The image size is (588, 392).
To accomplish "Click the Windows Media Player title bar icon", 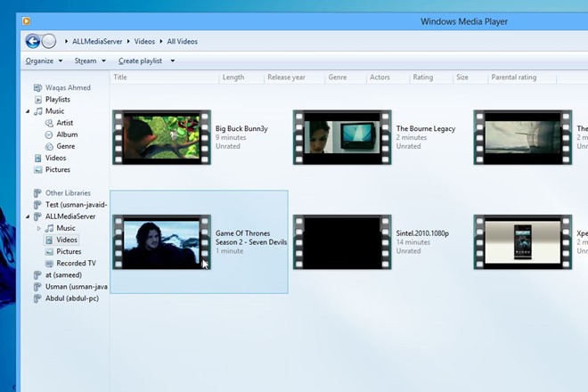I will (x=26, y=21).
